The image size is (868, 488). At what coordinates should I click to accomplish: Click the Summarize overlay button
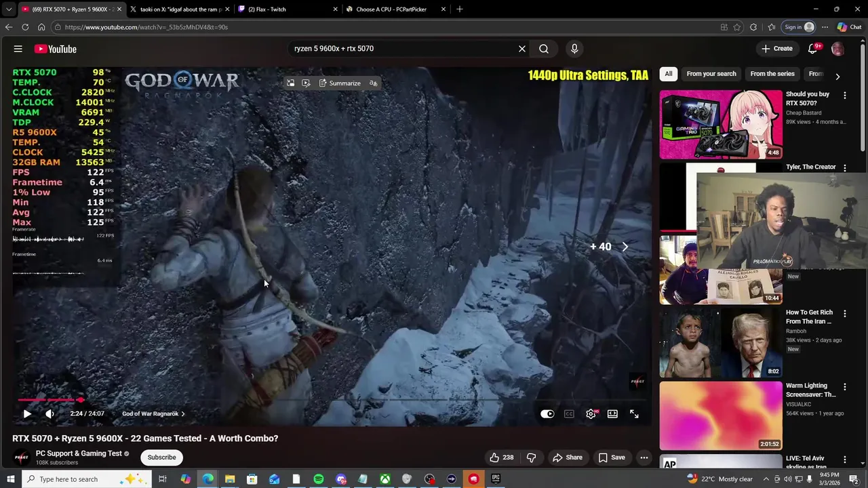click(340, 83)
